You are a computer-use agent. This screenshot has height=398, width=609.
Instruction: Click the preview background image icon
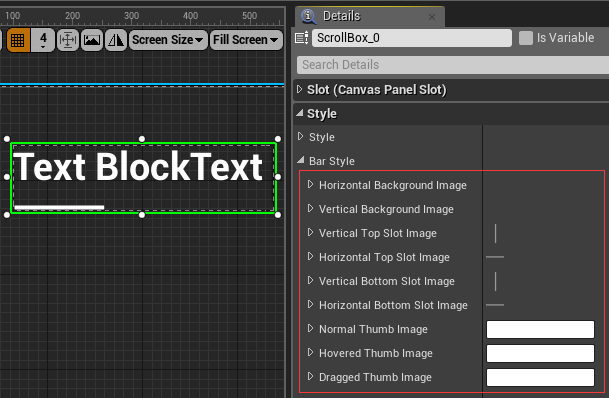tap(92, 40)
